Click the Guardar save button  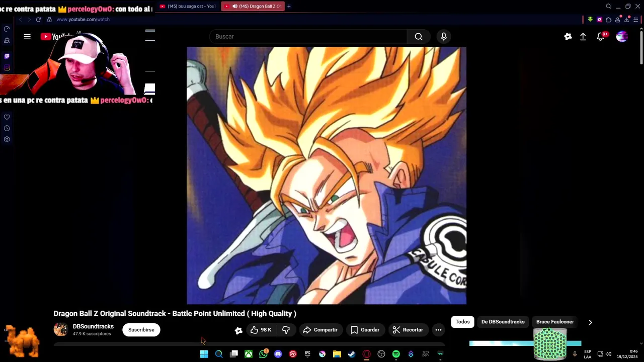click(x=365, y=330)
